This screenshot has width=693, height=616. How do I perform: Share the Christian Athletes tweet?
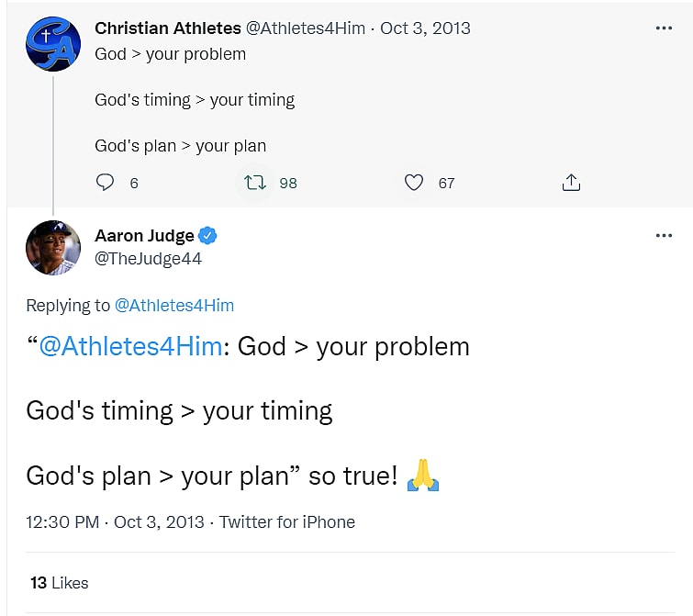click(571, 183)
